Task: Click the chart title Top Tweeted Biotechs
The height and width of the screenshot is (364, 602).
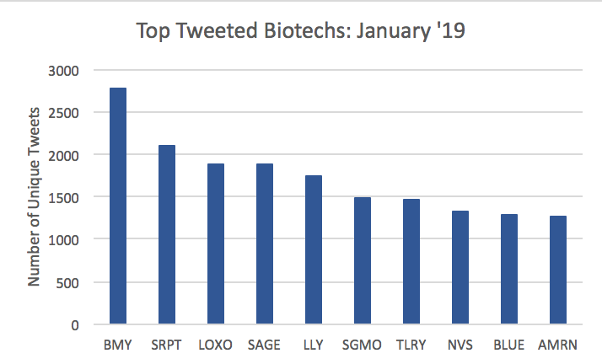Action: tap(301, 30)
